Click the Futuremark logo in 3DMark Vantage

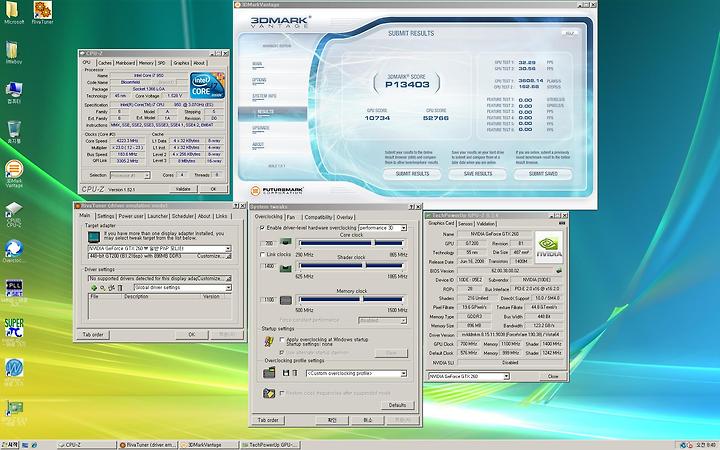point(277,190)
